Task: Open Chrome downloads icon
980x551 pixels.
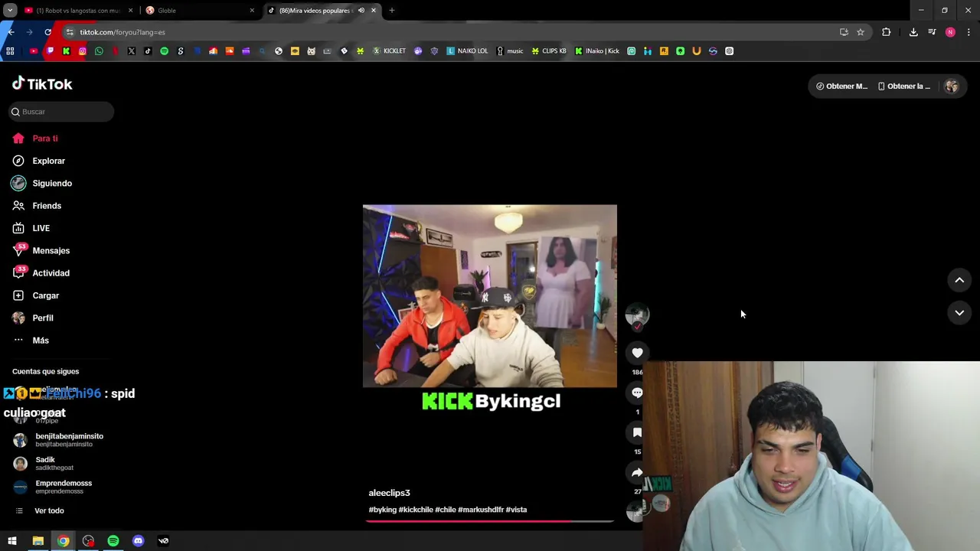Action: [x=913, y=32]
